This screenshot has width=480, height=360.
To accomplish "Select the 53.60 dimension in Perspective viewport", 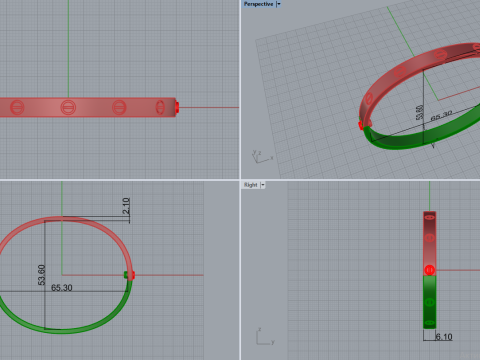I will tap(420, 112).
